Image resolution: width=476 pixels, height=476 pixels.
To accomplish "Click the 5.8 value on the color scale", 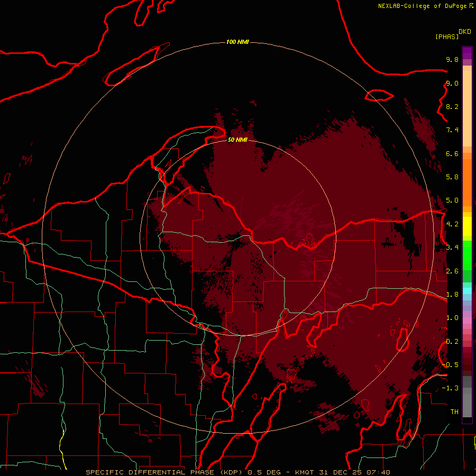I will point(452,177).
